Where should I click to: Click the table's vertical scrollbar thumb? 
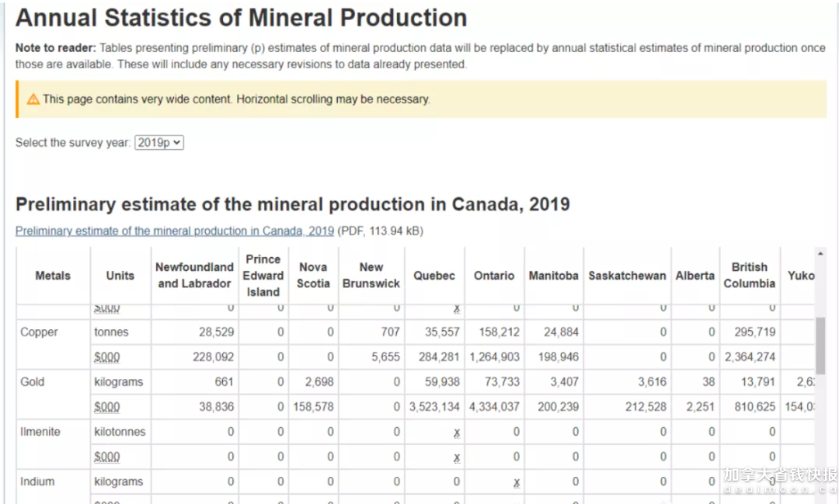pos(820,346)
